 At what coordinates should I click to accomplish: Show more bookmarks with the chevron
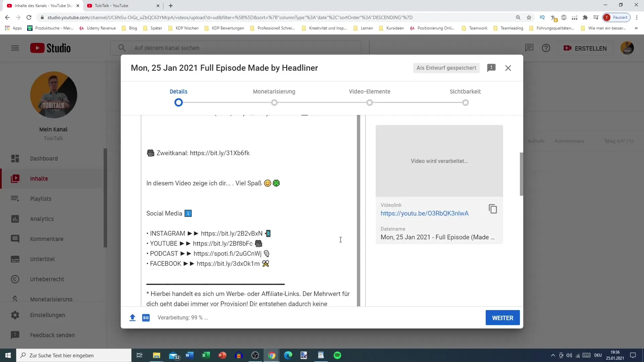(x=636, y=28)
